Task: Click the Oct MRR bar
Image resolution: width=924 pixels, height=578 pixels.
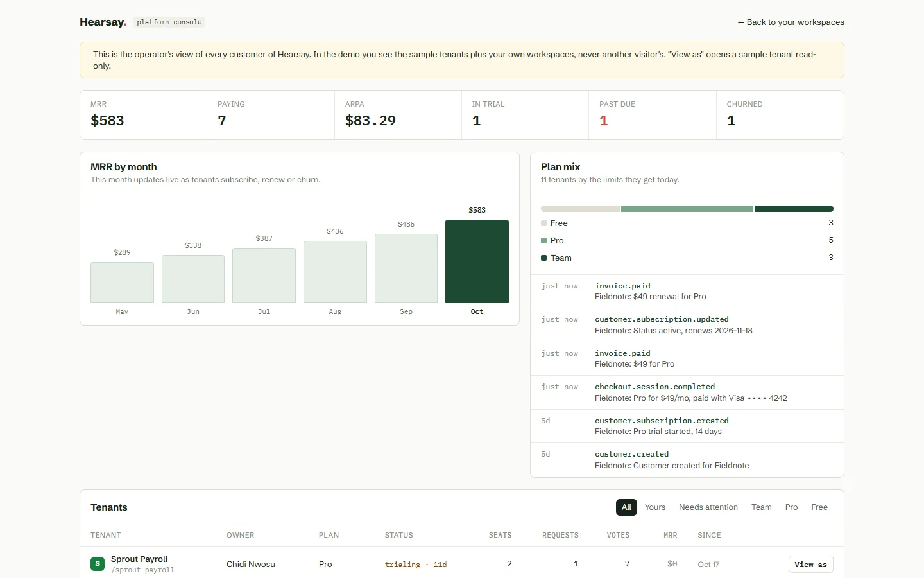Action: 477,261
